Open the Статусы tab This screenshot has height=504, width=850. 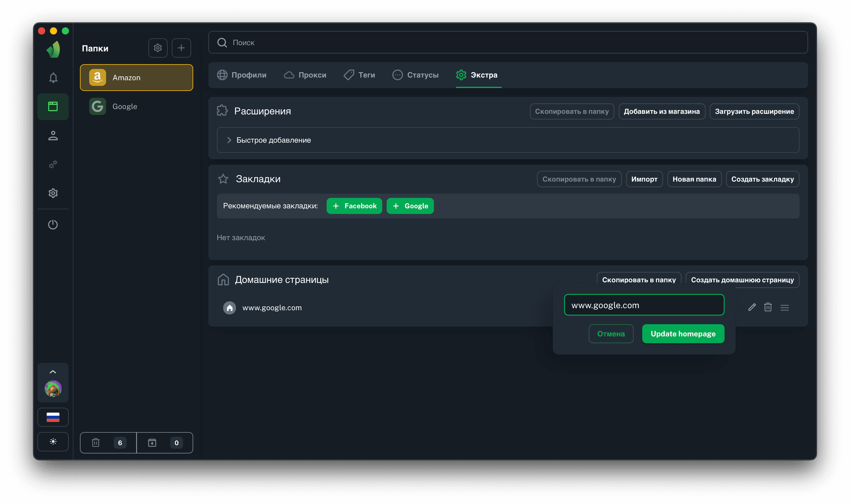(415, 75)
